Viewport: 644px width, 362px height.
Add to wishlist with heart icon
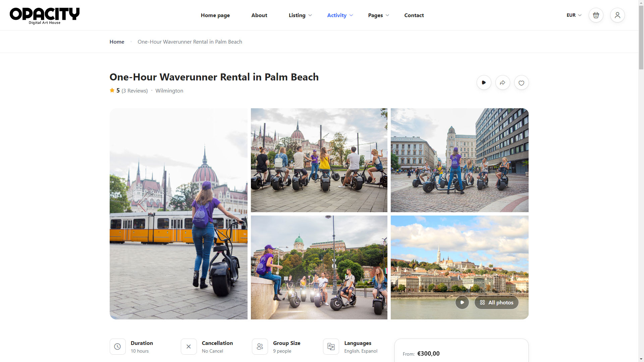point(521,83)
